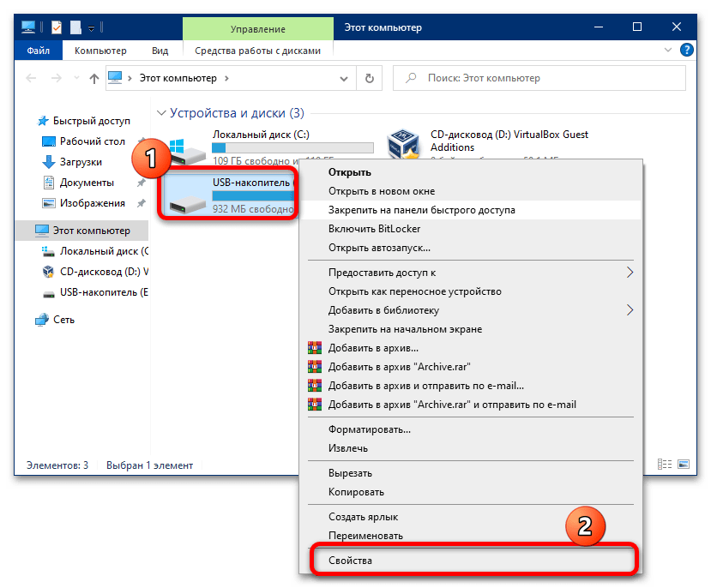Click the refresh icon in address bar
The width and height of the screenshot is (711, 588).
coord(369,78)
